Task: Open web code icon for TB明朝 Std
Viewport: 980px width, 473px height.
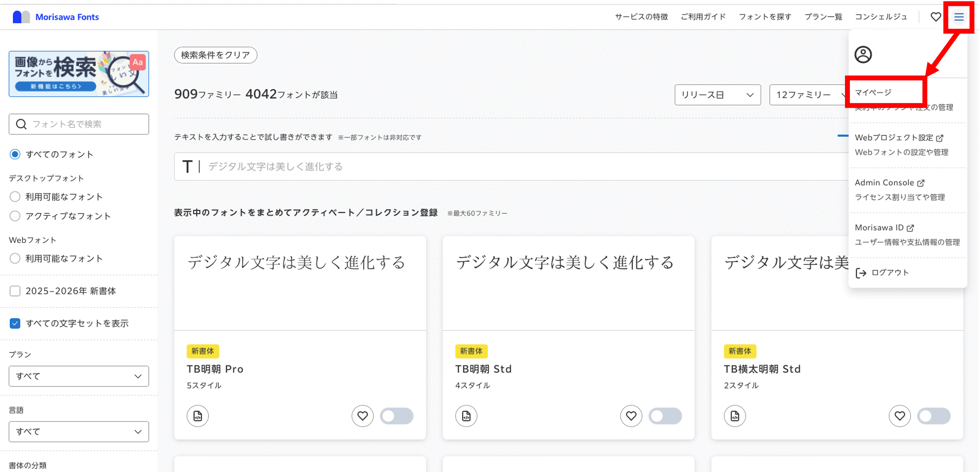Action: point(466,416)
